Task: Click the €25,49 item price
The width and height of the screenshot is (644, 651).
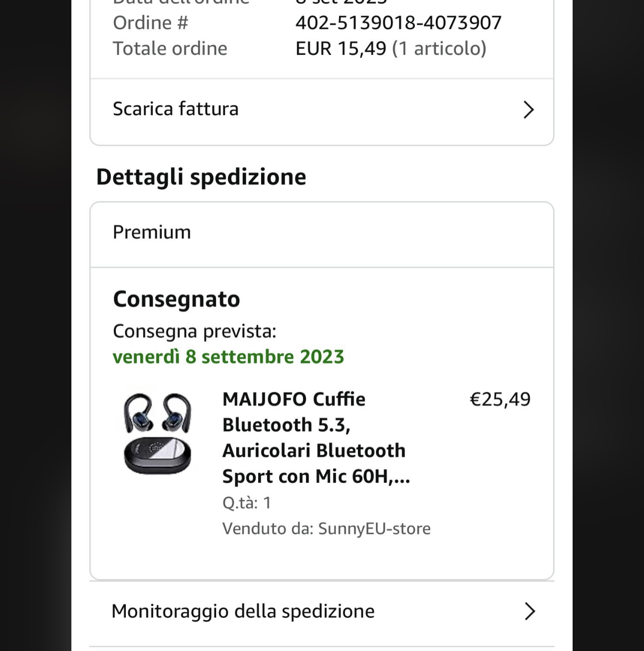Action: click(x=500, y=399)
